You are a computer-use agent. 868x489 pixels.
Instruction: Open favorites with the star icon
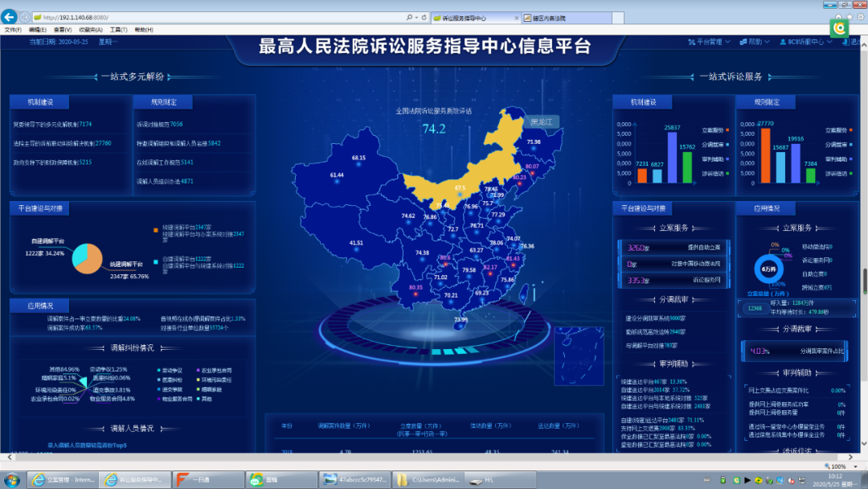pos(850,17)
